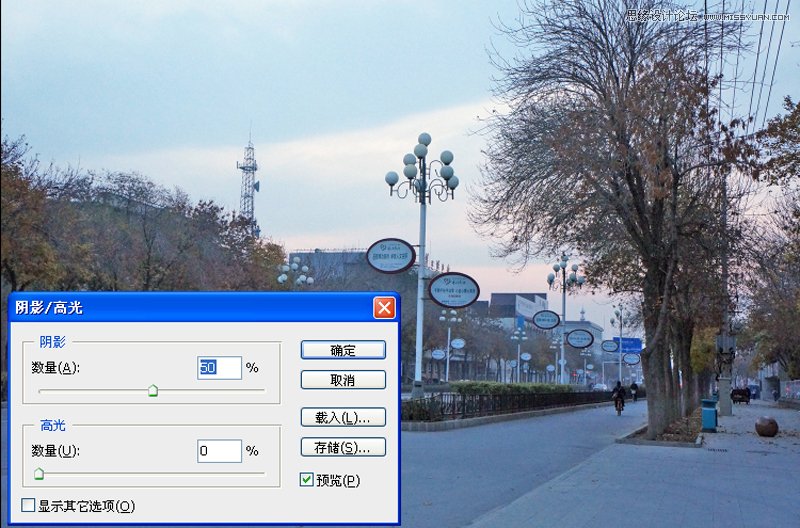Open the 载入(L)... load dialog

(x=343, y=417)
